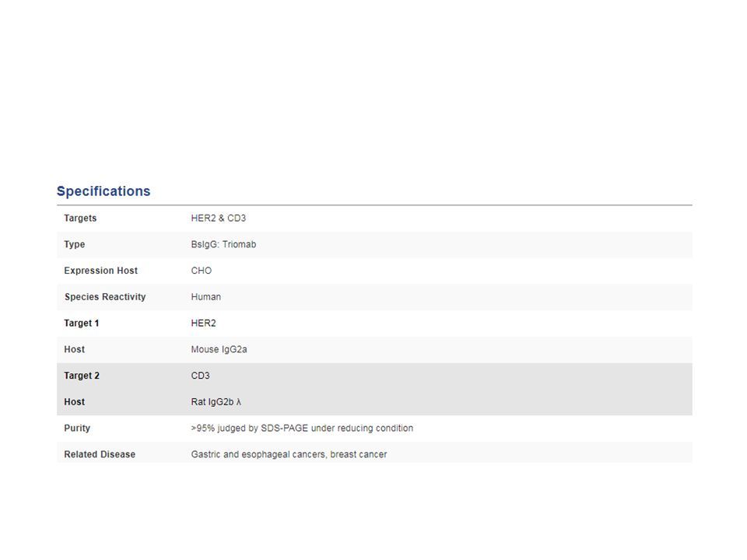This screenshot has height=560, width=747.
Task: Select the Expression Host label
Action: coord(100,271)
